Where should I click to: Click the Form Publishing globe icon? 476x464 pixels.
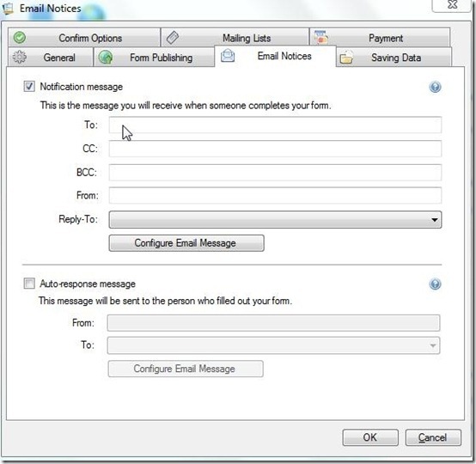(x=106, y=57)
